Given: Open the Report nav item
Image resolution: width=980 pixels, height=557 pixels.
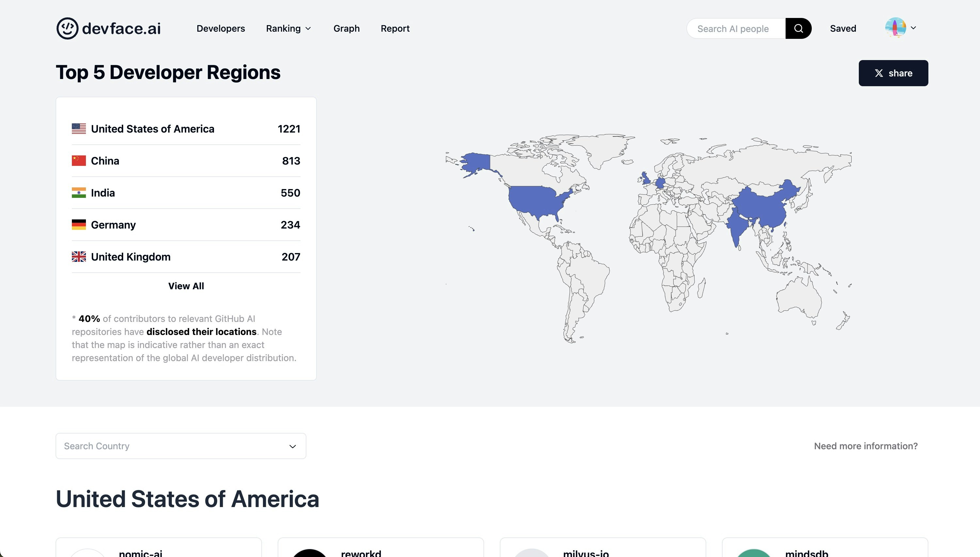Looking at the screenshot, I should pos(395,28).
